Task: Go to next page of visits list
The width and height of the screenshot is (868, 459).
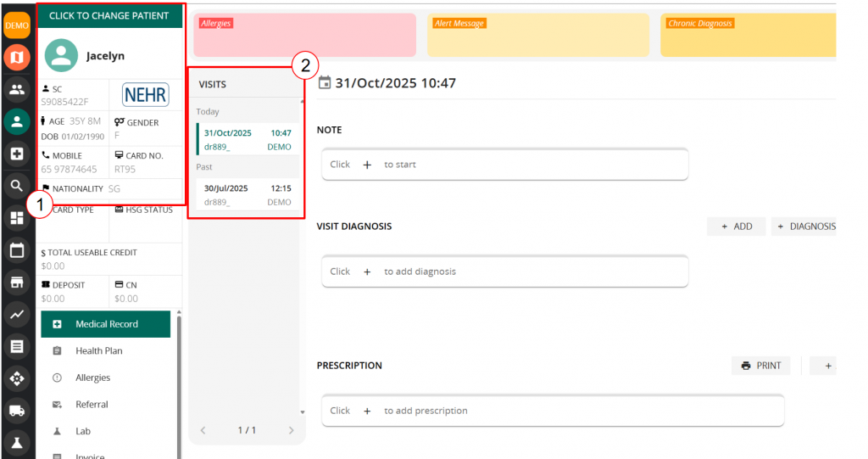Action: click(291, 431)
